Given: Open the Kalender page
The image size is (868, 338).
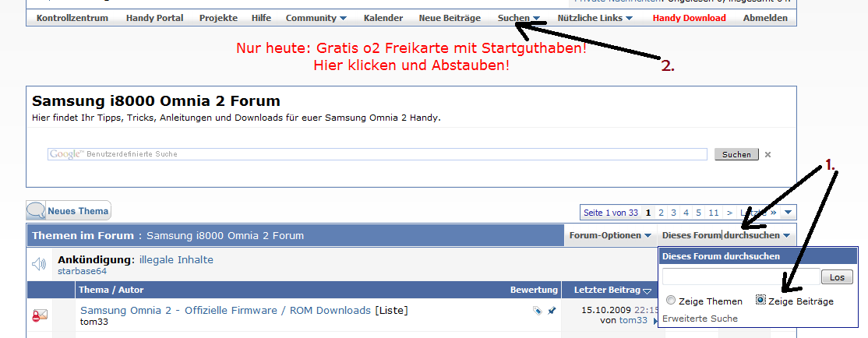Looking at the screenshot, I should pos(383,18).
